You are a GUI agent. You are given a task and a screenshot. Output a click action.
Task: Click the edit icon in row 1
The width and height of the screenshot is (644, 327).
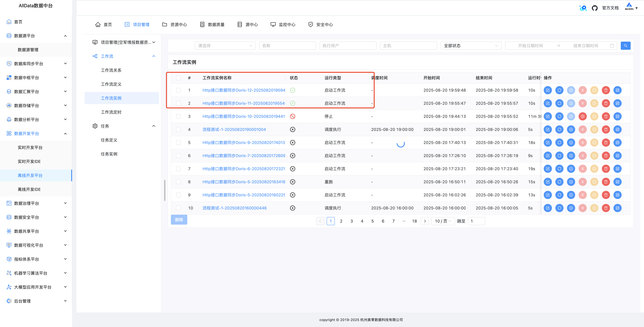coord(548,90)
